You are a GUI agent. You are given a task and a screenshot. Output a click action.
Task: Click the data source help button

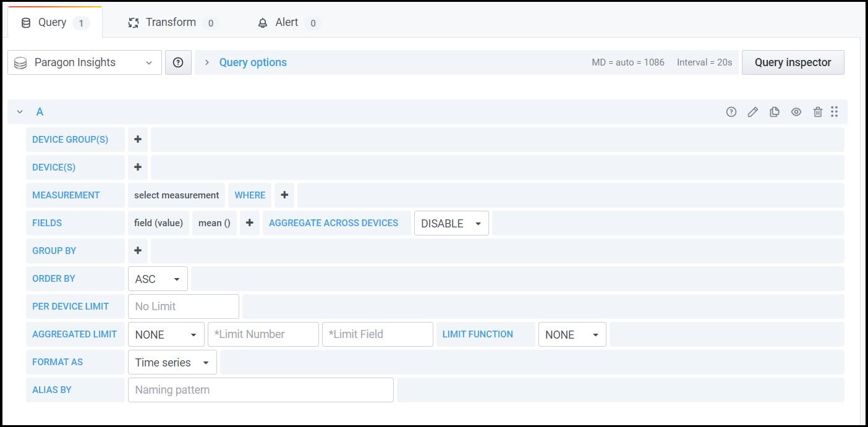click(x=178, y=62)
